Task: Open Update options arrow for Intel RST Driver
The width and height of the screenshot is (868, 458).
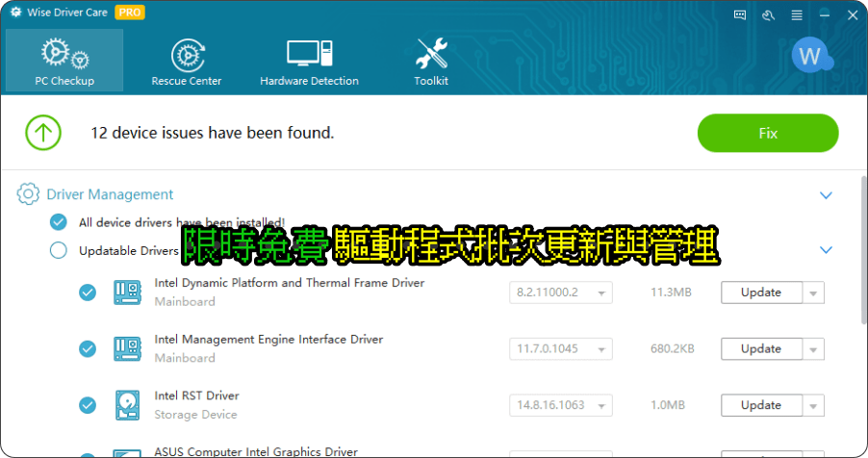Action: (813, 405)
